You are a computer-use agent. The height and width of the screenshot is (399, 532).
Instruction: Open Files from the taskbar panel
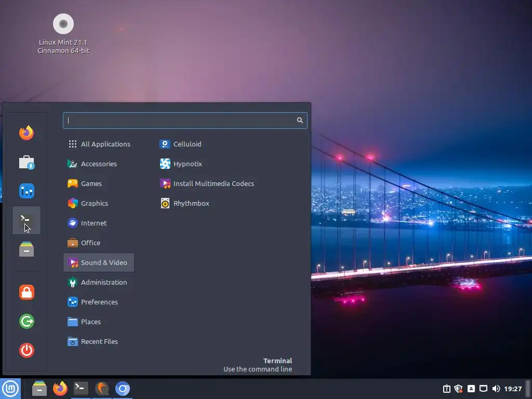pos(39,389)
